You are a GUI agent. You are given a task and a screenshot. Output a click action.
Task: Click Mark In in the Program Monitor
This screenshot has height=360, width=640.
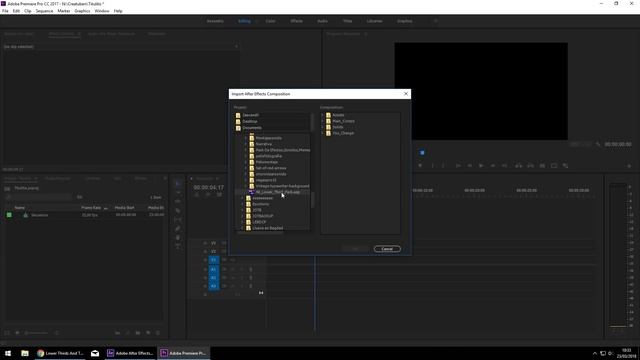[x=433, y=166]
